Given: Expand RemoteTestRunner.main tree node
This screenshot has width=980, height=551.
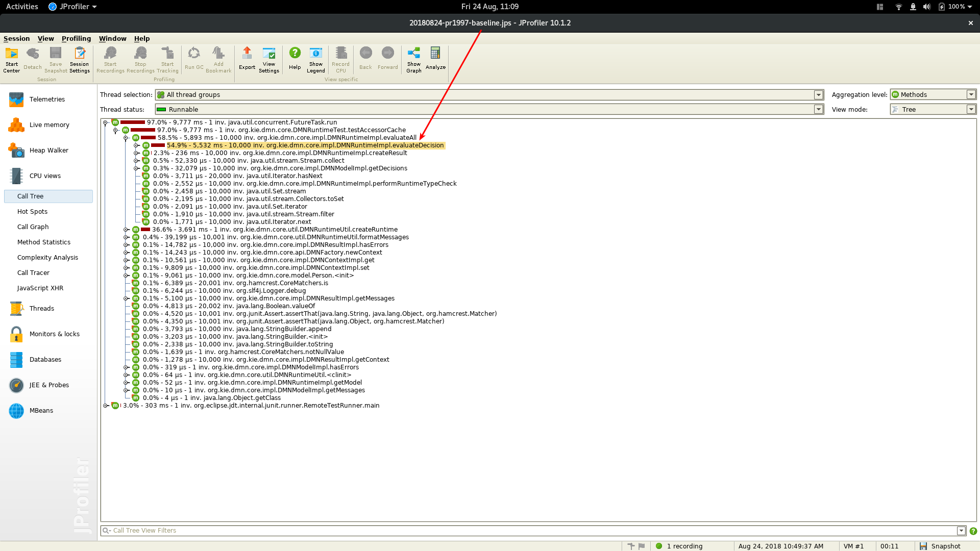Looking at the screenshot, I should pyautogui.click(x=105, y=406).
